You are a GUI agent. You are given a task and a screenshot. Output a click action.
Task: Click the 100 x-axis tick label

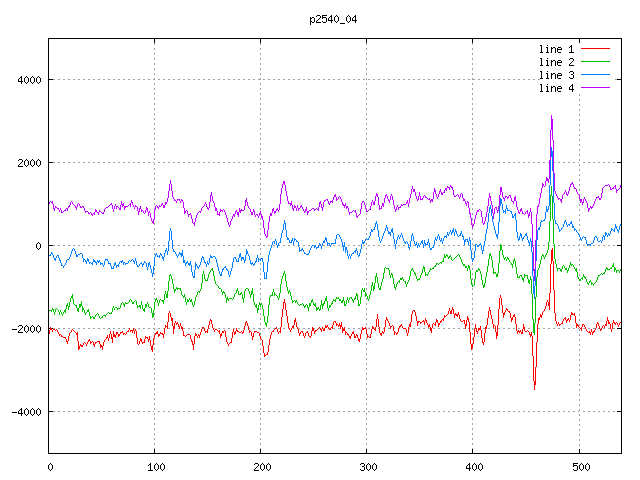[x=155, y=466]
